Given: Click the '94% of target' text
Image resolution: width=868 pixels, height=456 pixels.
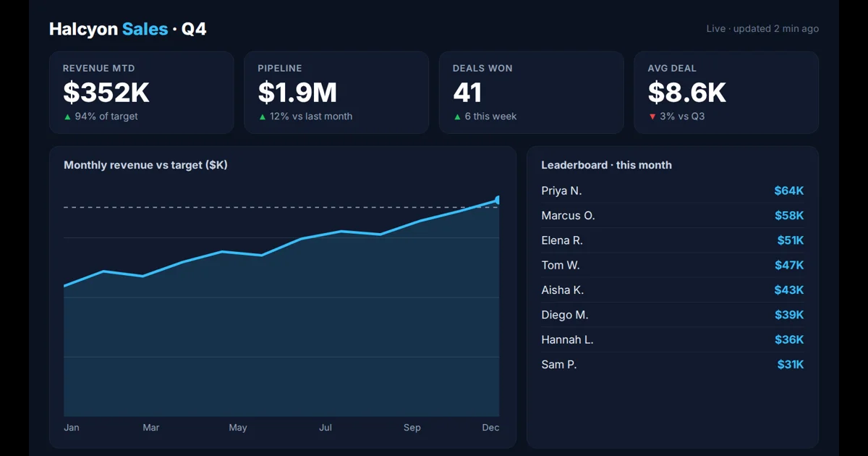Looking at the screenshot, I should [x=106, y=117].
